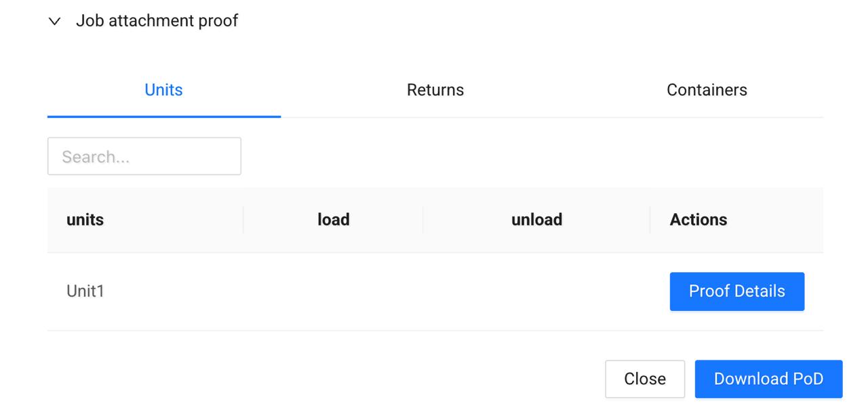Click the Unit1 label in the units column

pos(84,291)
